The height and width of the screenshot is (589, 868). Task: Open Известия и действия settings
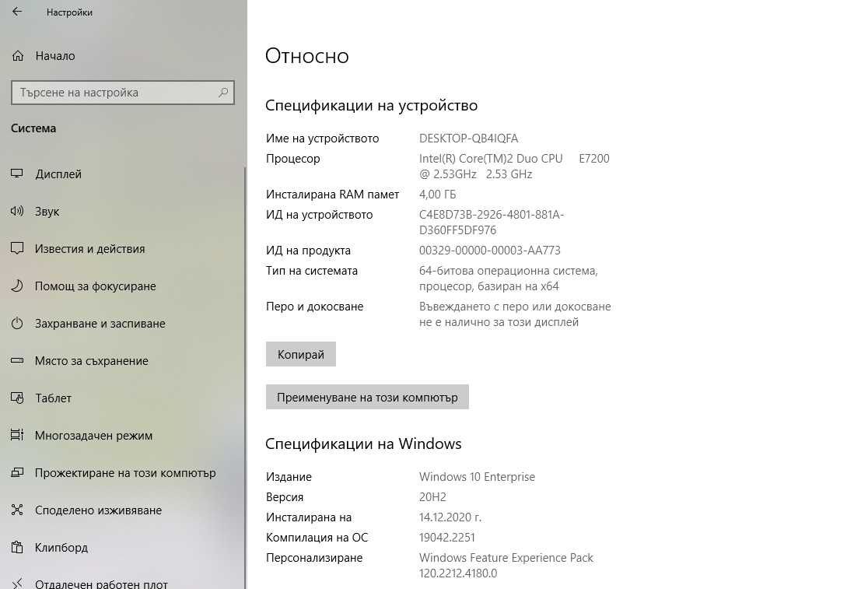coord(122,248)
